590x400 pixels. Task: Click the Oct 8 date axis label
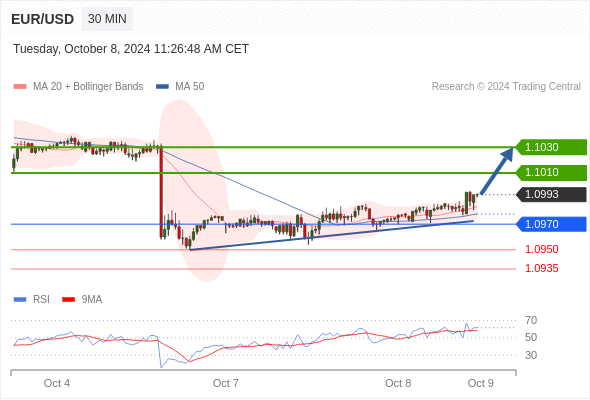[398, 383]
